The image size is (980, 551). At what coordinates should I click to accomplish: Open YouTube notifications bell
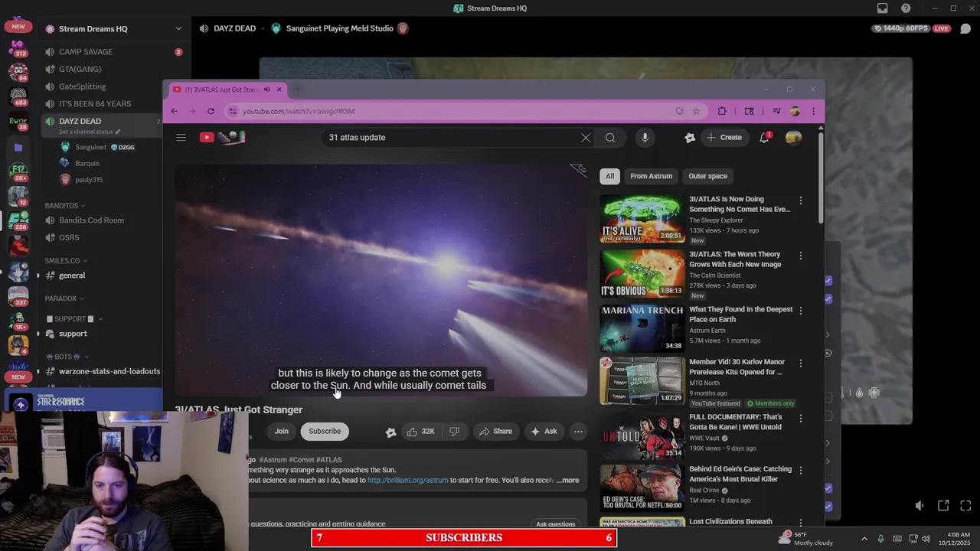click(765, 138)
